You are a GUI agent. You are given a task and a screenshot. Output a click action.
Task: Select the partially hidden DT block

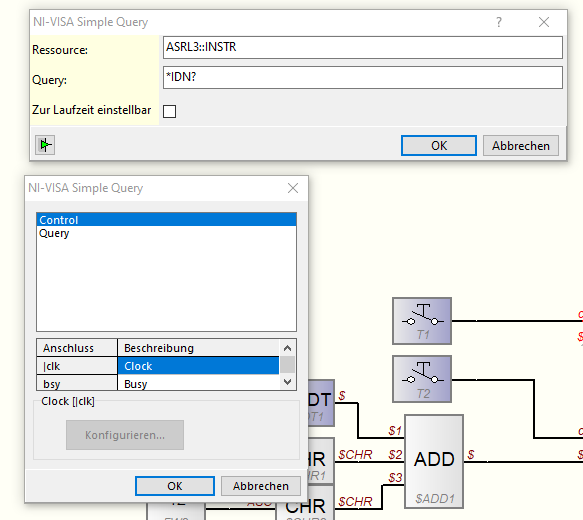pos(321,403)
